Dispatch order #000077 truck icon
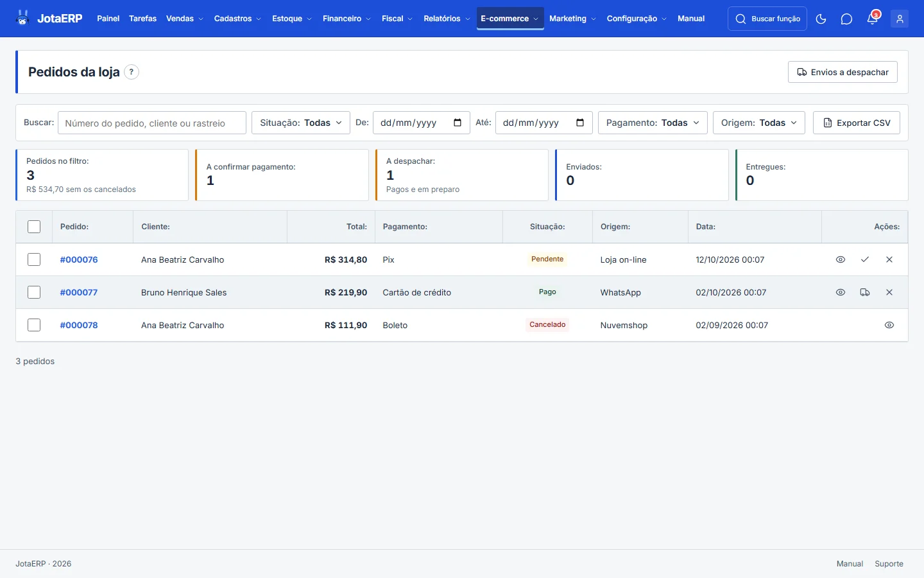Screen dimensions: 924x578 (865, 292)
